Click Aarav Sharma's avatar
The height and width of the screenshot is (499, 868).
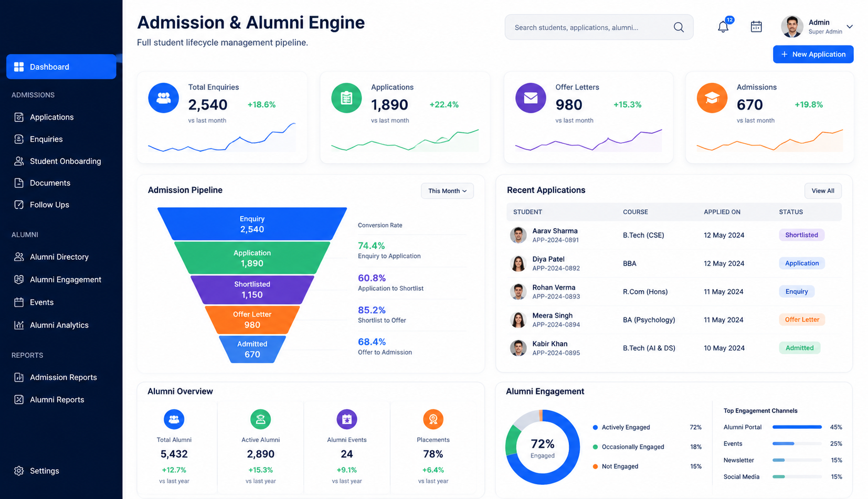click(x=518, y=235)
